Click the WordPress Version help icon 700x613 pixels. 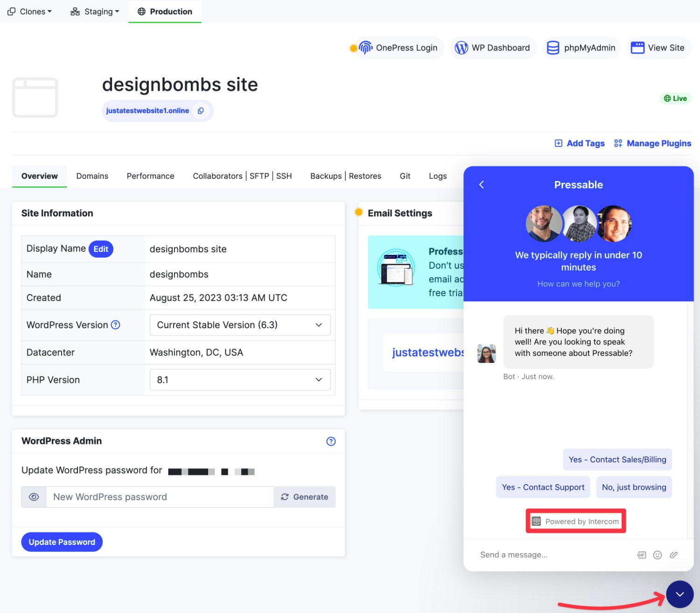(x=115, y=325)
